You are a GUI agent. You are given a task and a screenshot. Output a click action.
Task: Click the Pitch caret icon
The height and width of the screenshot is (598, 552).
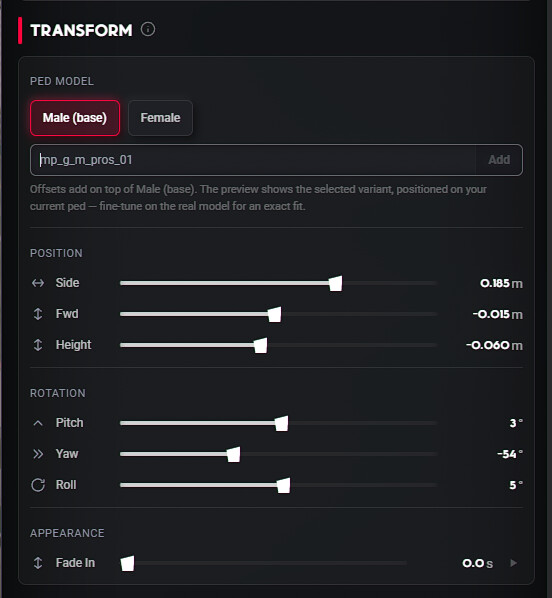pos(38,423)
